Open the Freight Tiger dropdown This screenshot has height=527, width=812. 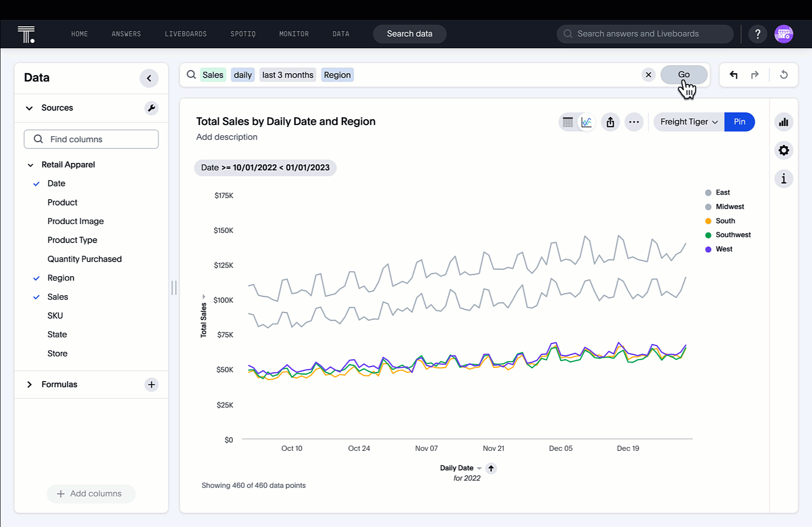(689, 122)
